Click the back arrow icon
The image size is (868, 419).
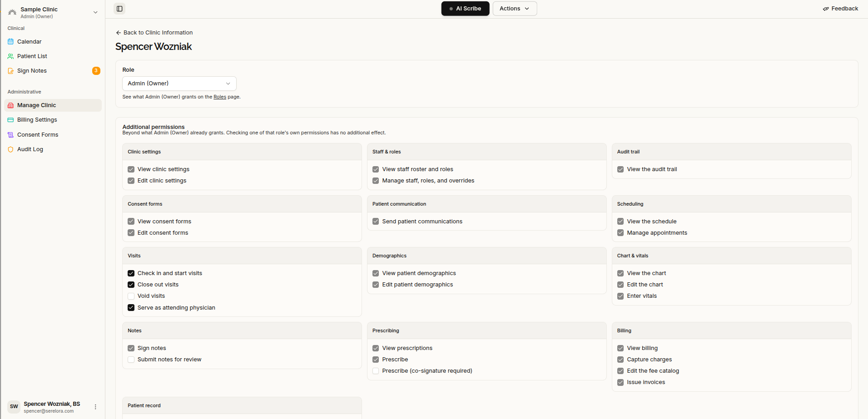coord(119,33)
